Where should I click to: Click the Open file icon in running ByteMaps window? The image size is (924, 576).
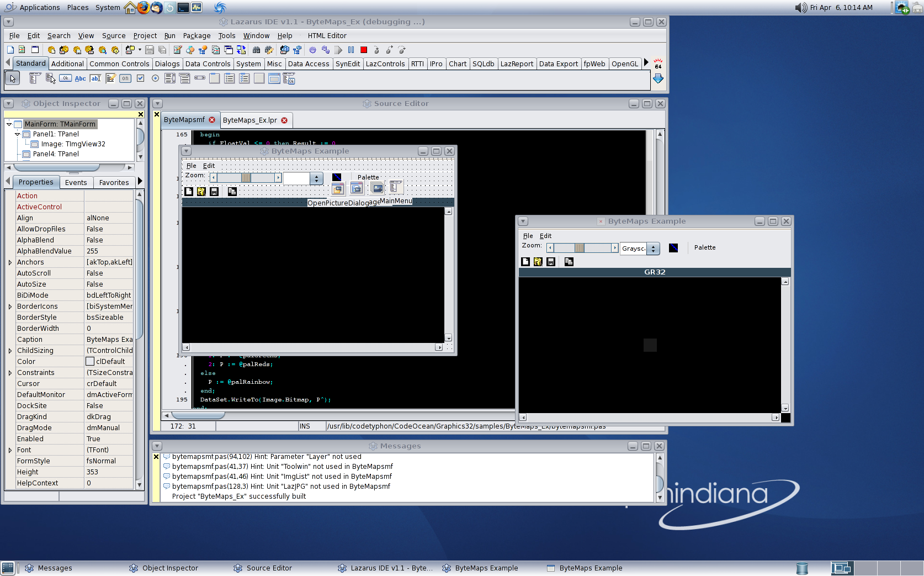pyautogui.click(x=538, y=262)
